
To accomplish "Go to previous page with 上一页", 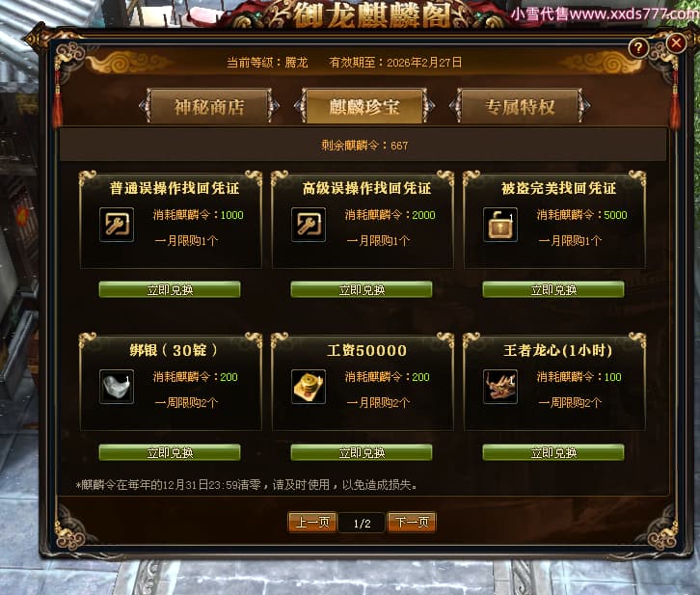I will click(x=312, y=523).
